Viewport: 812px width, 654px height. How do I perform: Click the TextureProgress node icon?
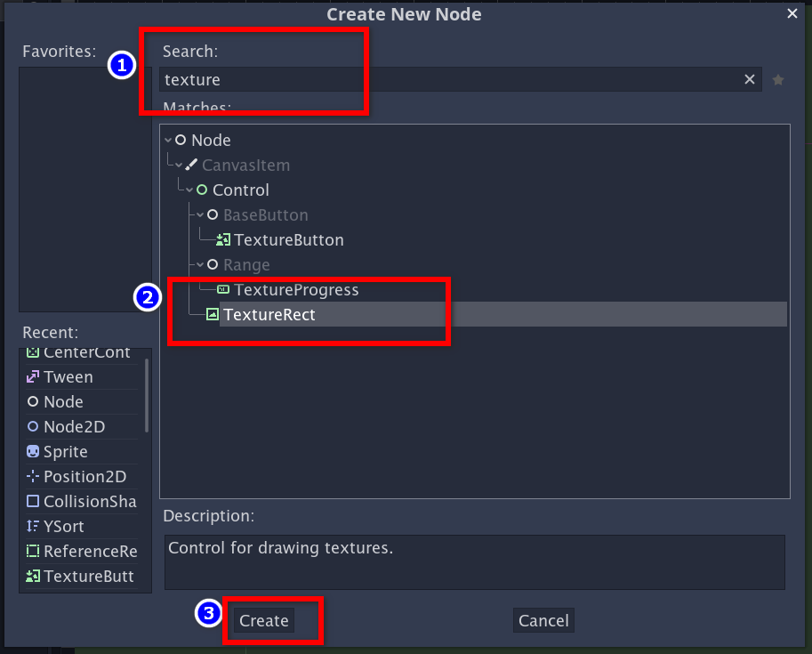tap(223, 289)
